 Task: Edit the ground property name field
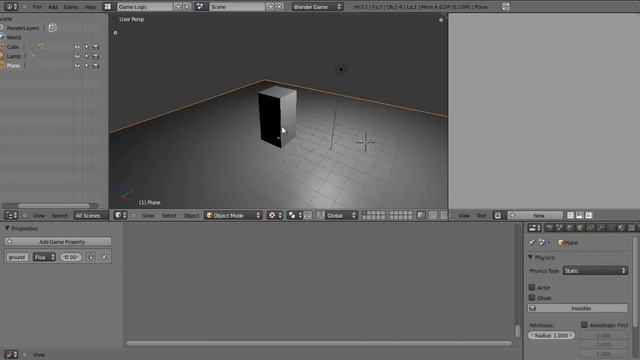(x=17, y=257)
